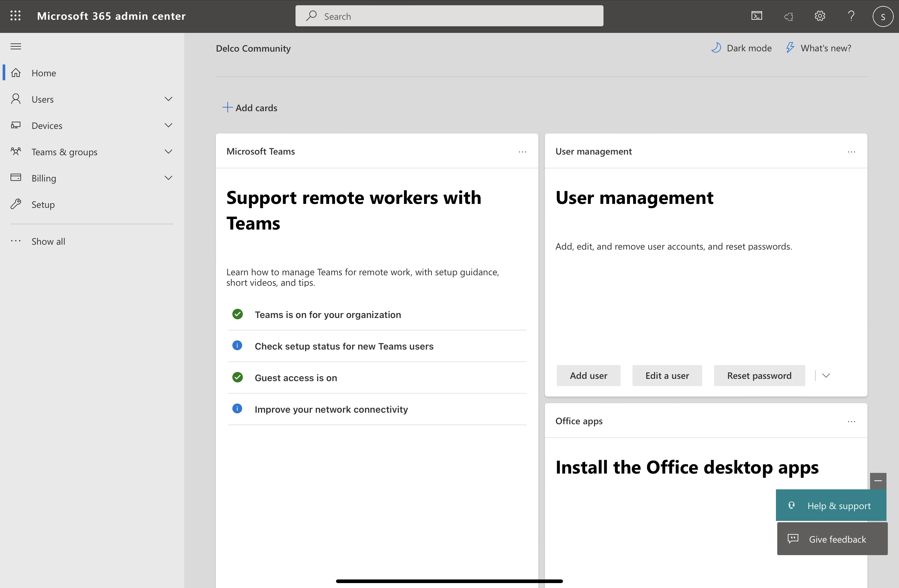Open the help question mark icon
Image resolution: width=899 pixels, height=588 pixels.
point(851,16)
